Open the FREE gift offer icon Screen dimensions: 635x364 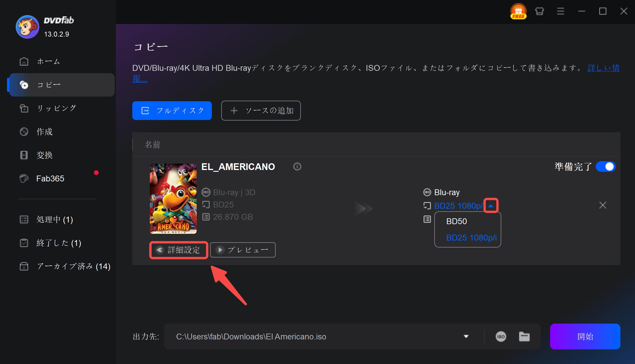point(518,11)
